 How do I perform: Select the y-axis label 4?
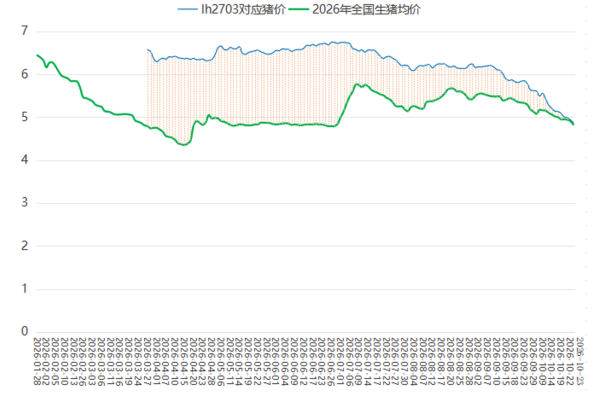pos(24,160)
